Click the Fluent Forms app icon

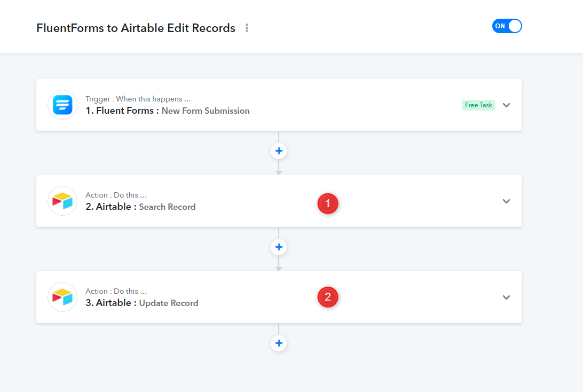pos(62,105)
